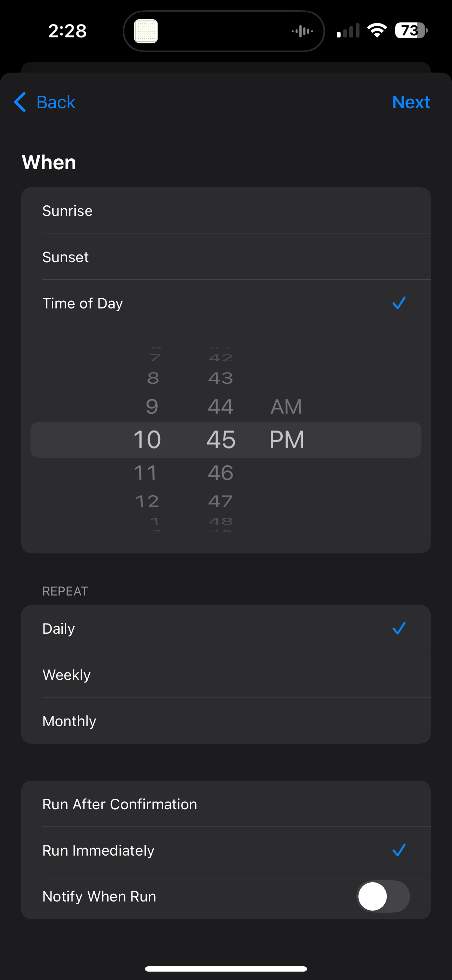The width and height of the screenshot is (452, 980).
Task: Tap the checkmark beside Time of Day
Action: pyautogui.click(x=399, y=303)
